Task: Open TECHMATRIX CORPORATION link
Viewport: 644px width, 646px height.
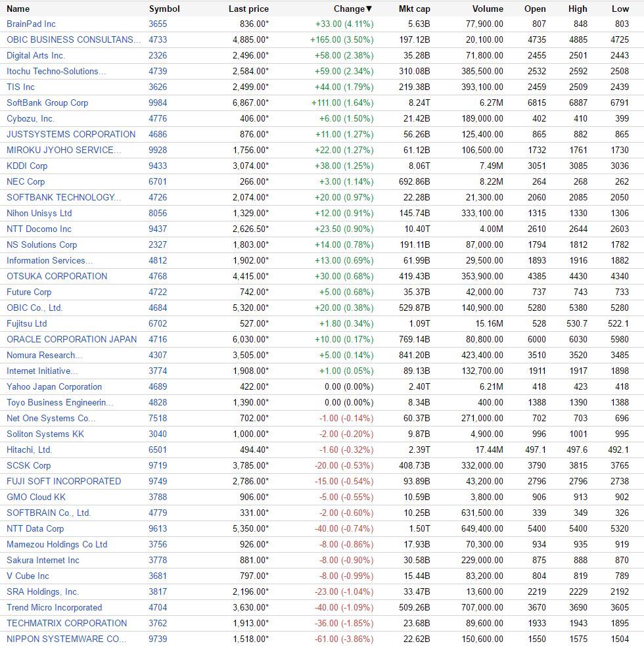Action: pos(67,624)
